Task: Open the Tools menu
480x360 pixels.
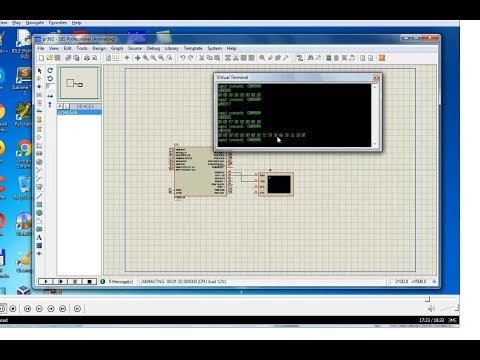Action: [x=82, y=48]
